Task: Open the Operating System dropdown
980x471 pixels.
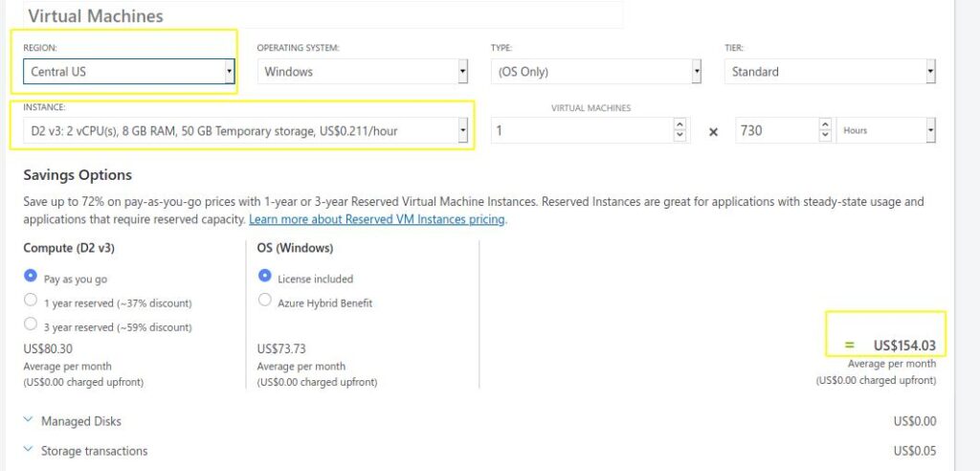Action: pos(363,71)
